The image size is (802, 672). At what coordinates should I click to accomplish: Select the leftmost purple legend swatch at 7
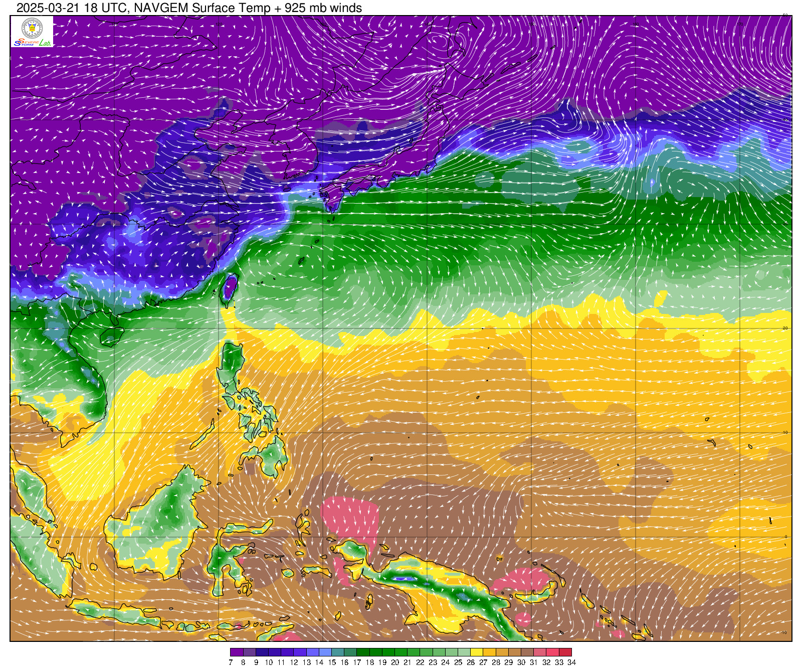pyautogui.click(x=237, y=652)
